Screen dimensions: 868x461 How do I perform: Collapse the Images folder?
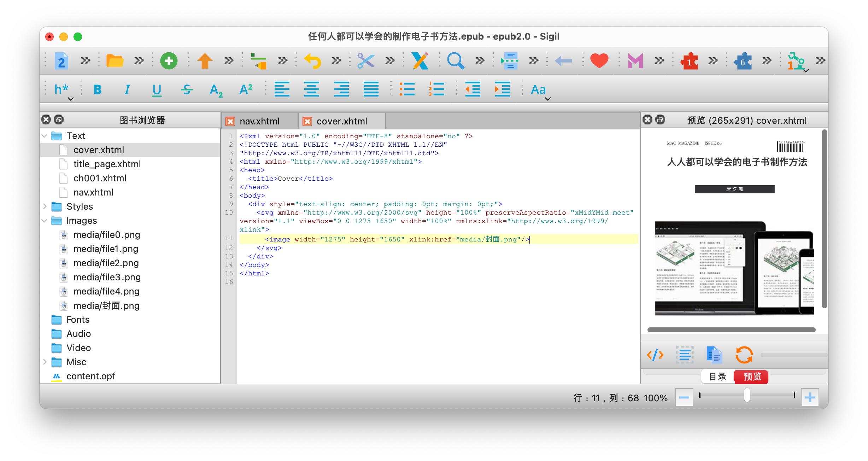pos(45,221)
